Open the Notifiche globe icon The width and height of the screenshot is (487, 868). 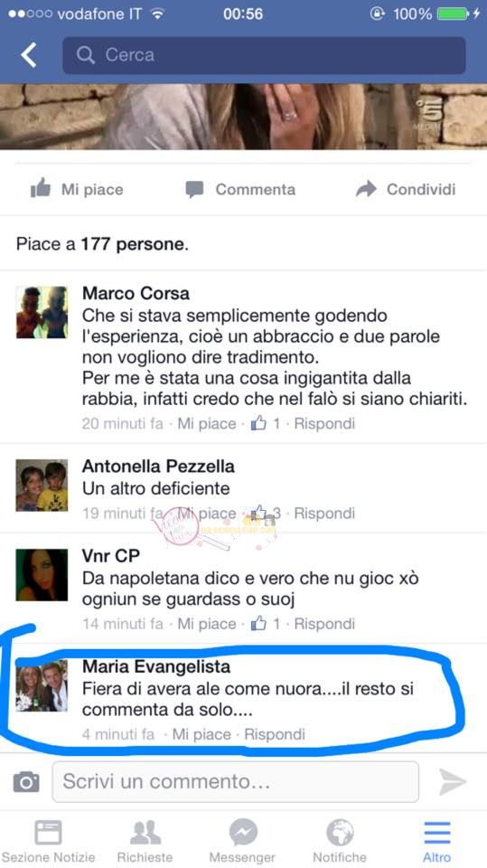(x=340, y=832)
